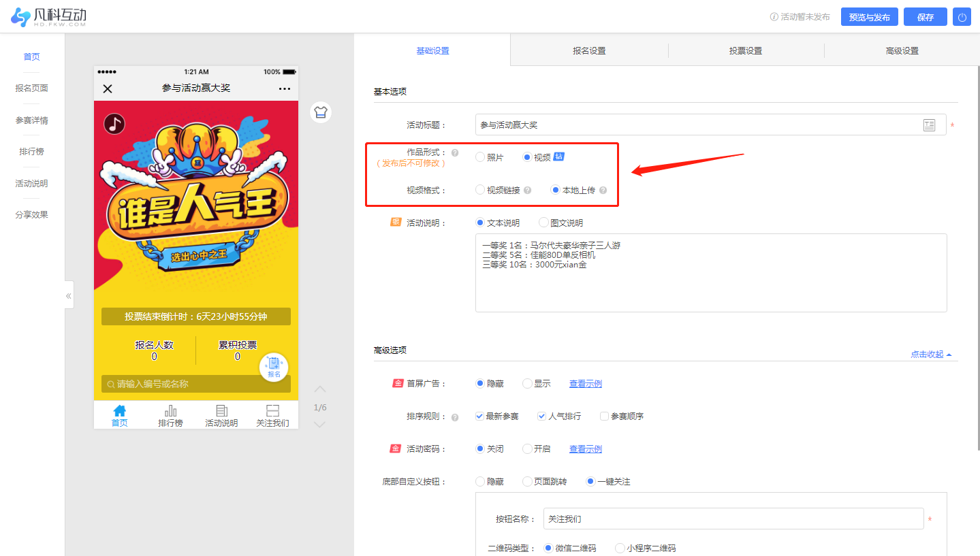Click the red badge beside 首屏广告

tap(398, 383)
